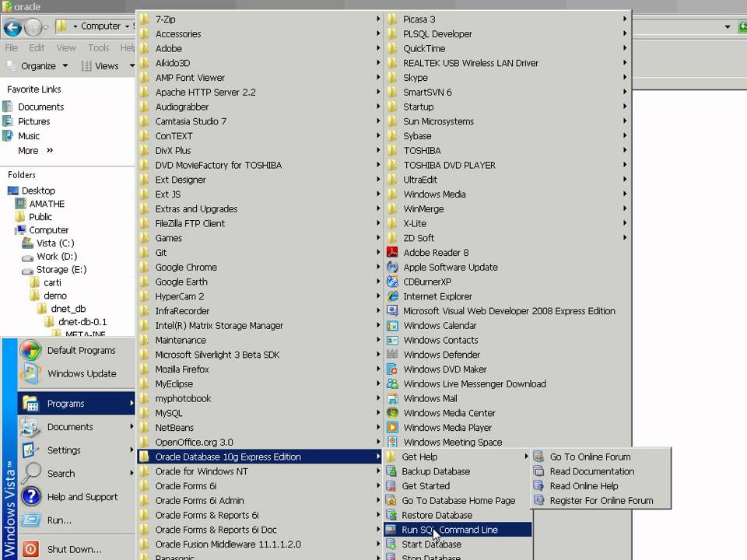Expand the 7-Zip program folder
Image resolution: width=747 pixels, height=560 pixels.
259,19
